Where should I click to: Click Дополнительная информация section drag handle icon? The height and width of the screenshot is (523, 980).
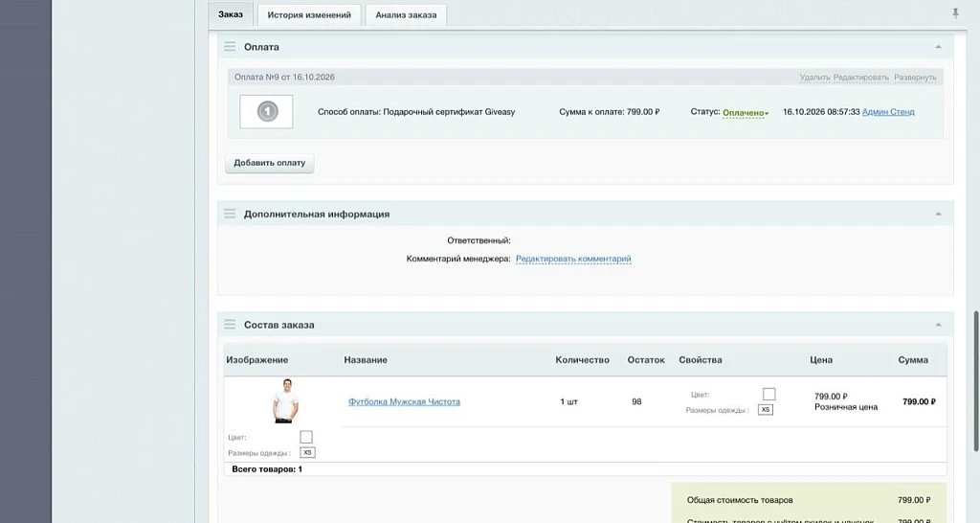(x=230, y=214)
